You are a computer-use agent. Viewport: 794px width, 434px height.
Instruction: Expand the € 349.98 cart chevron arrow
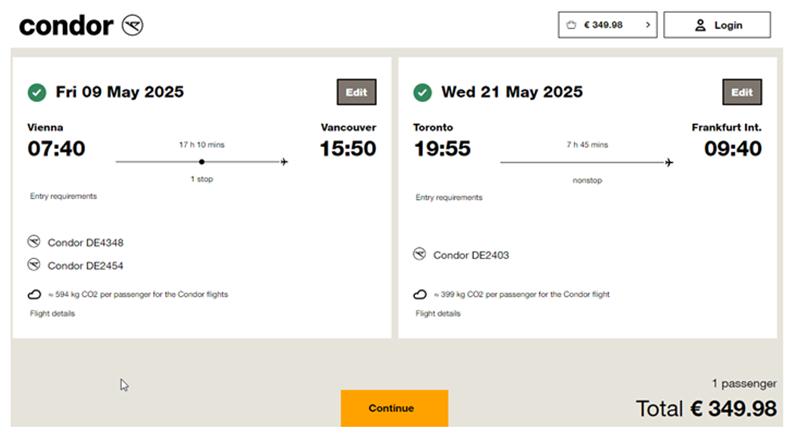(x=648, y=25)
